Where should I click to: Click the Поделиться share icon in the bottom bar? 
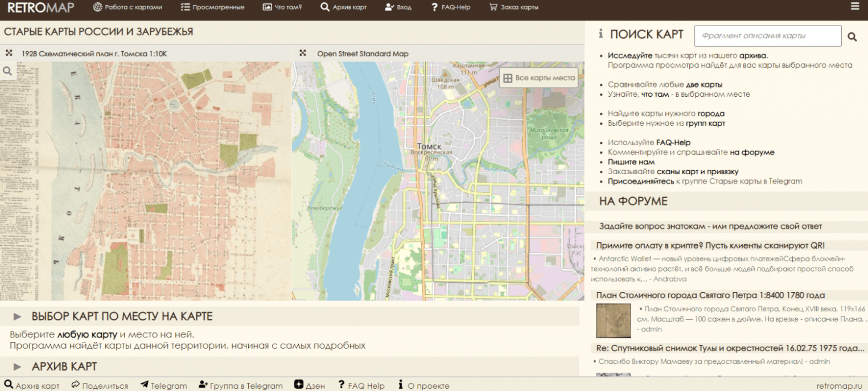click(x=76, y=385)
